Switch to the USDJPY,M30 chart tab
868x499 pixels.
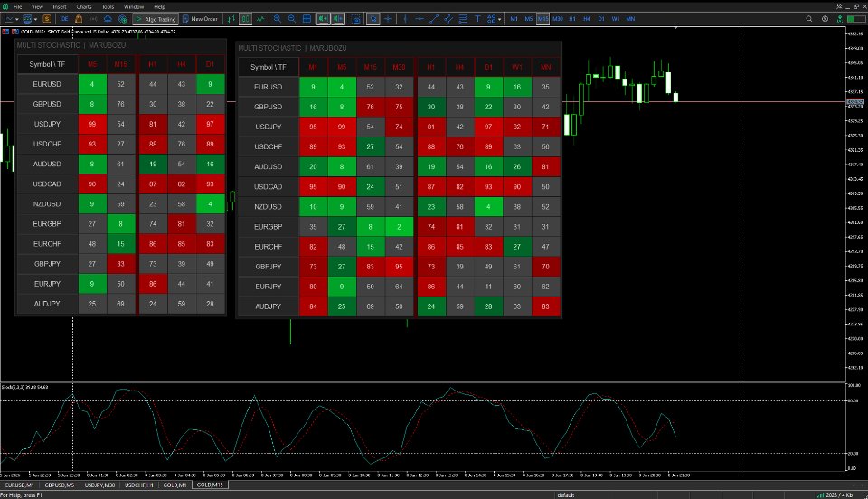coord(99,485)
